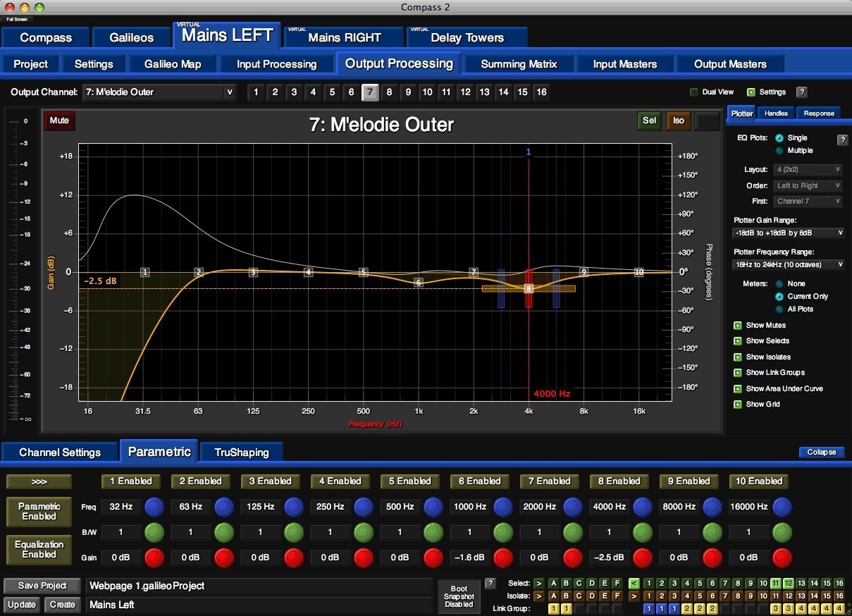This screenshot has width=852, height=616.
Task: Click the green Sel button on plot
Action: (x=649, y=121)
